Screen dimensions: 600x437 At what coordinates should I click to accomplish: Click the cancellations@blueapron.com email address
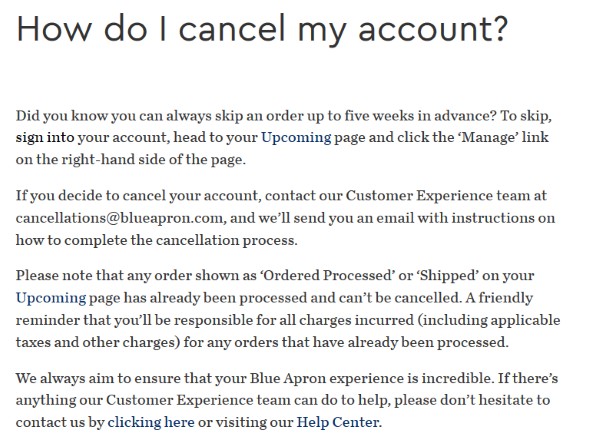tap(119, 218)
